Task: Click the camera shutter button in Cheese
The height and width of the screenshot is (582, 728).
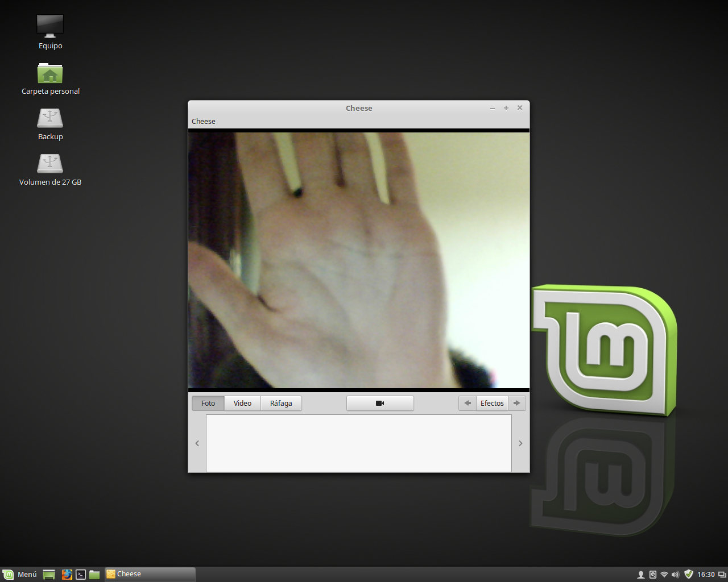Action: pyautogui.click(x=380, y=403)
